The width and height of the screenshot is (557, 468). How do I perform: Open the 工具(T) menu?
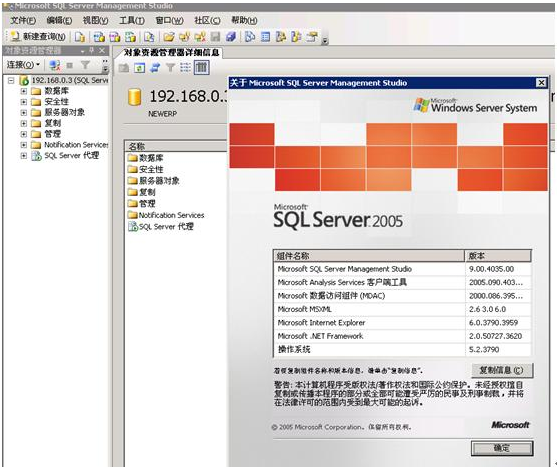click(131, 20)
